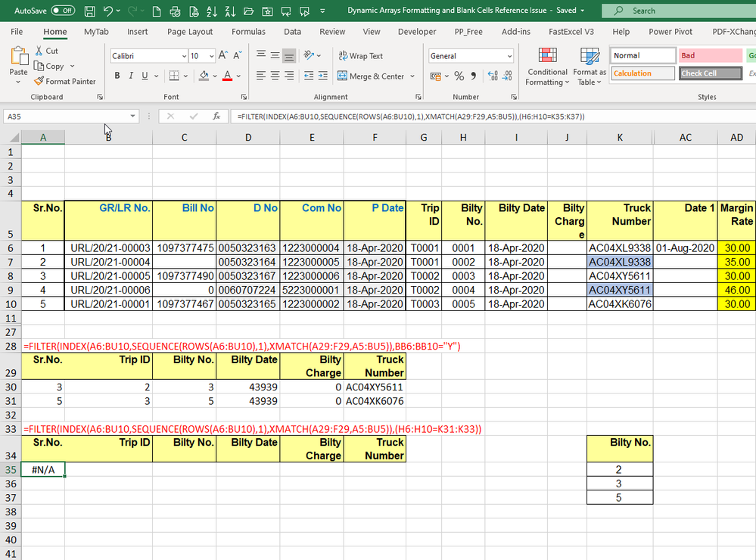Top align the cell contents
Viewport: 756px width, 560px height.
tap(261, 55)
